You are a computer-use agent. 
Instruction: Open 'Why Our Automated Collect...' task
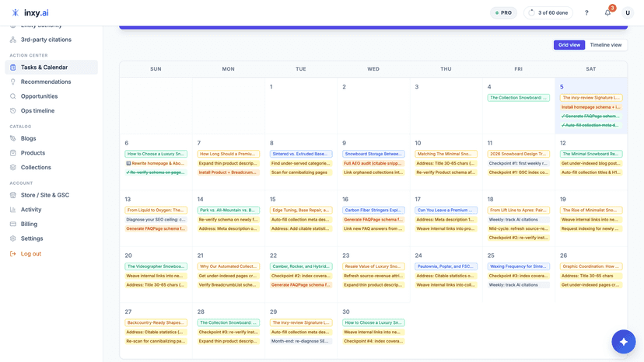[x=229, y=266]
